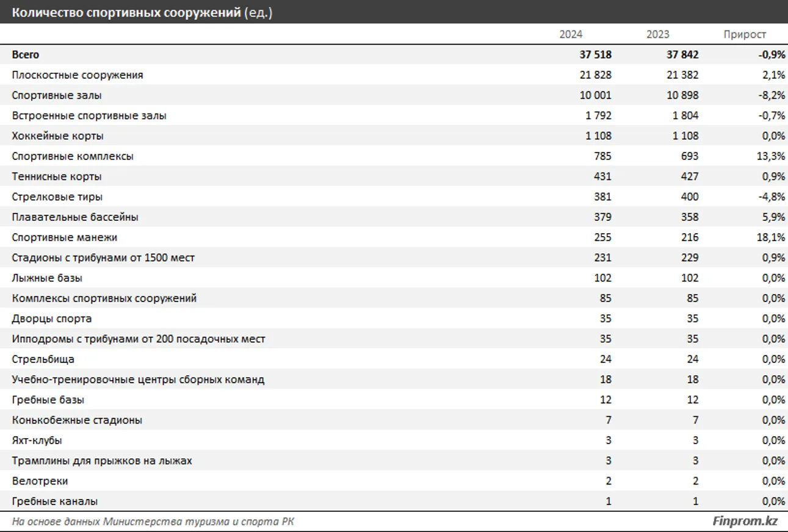Select the 2024 column header
Screen dimensions: 788x532
coord(571,35)
